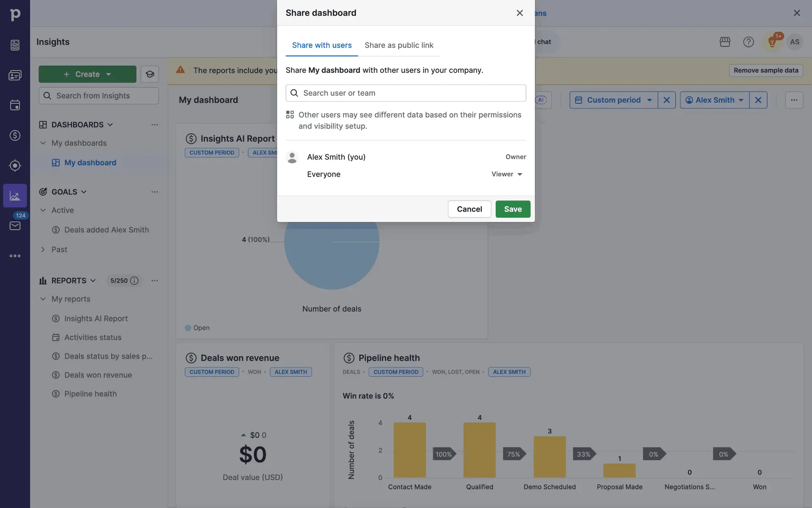Open the Leads inbox sidebar icon
The width and height of the screenshot is (812, 508).
pos(15,45)
